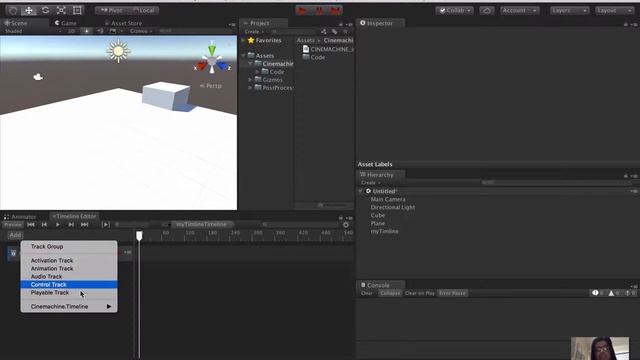Toggle console warnings filter
This screenshot has width=640, height=360.
coord(614,293)
